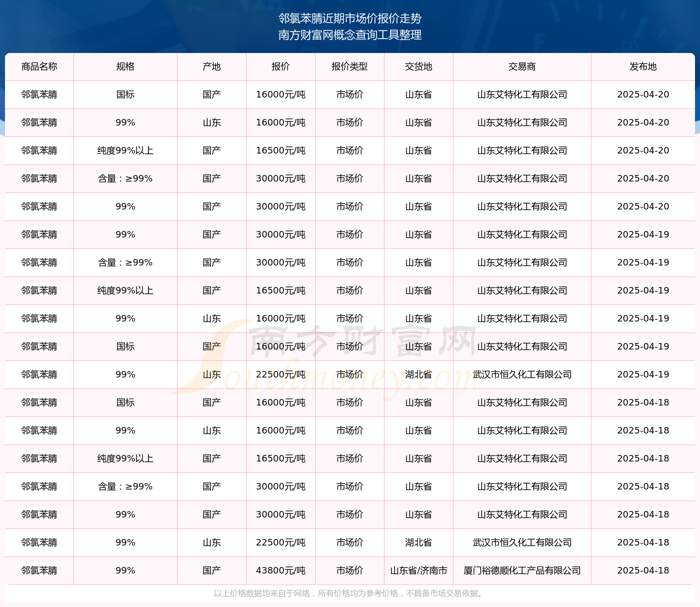Click date 2025-04-18 in the 国标 row
This screenshot has width=700, height=607.
643,402
